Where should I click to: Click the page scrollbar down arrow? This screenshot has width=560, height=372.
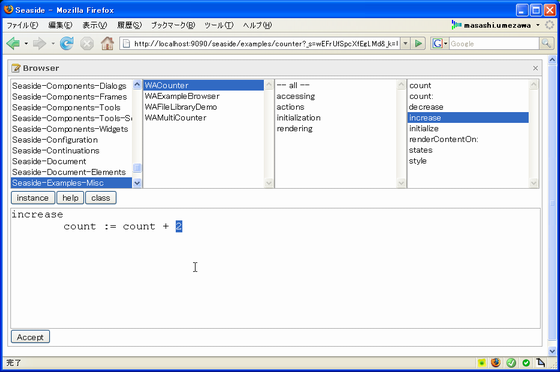pos(552,351)
